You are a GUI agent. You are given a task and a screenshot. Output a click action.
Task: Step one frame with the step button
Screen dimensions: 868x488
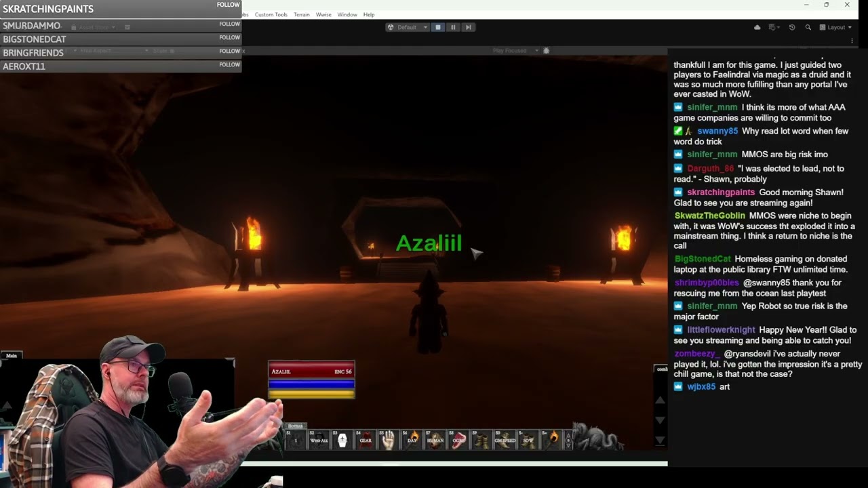(x=468, y=27)
